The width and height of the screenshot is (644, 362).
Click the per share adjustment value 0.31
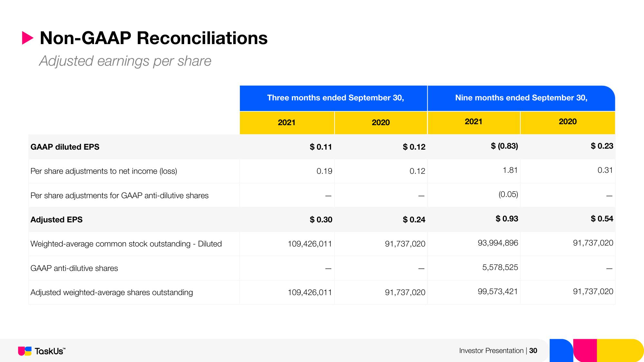(605, 170)
